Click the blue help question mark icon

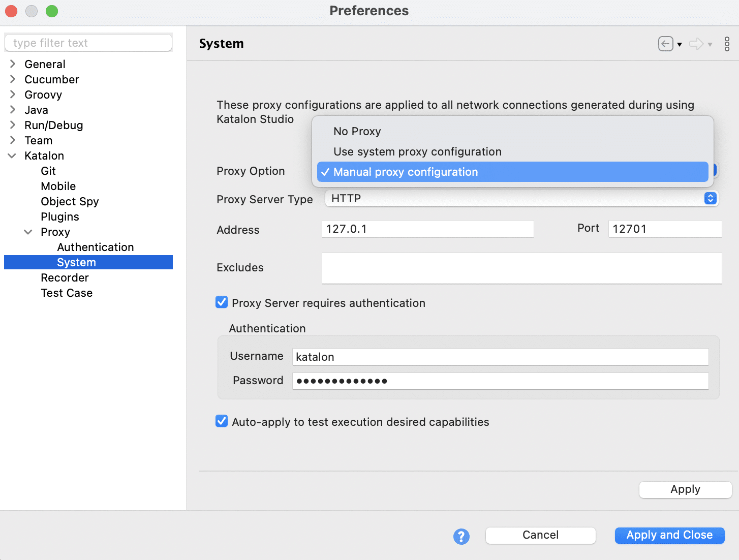tap(461, 536)
